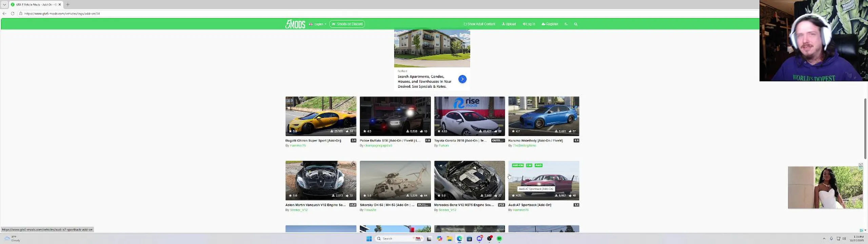This screenshot has height=244, width=868.
Task: Open the Police Buffalo STX thumbnail
Action: (x=395, y=116)
